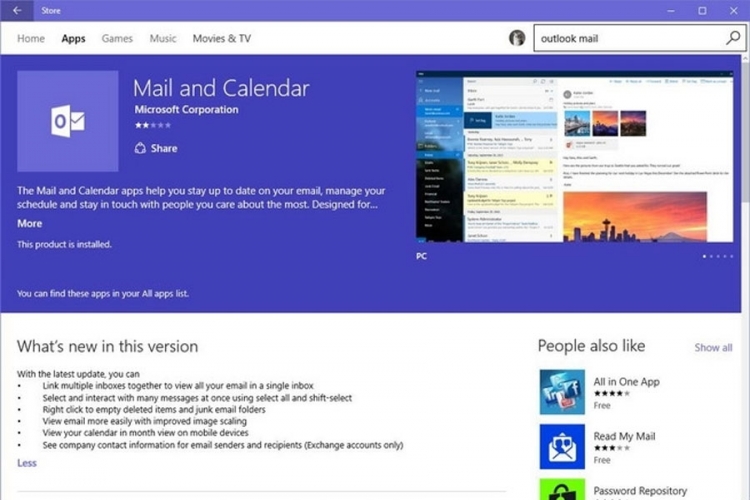Screen dimensions: 750x500
Task: Click the Share icon
Action: tap(140, 148)
